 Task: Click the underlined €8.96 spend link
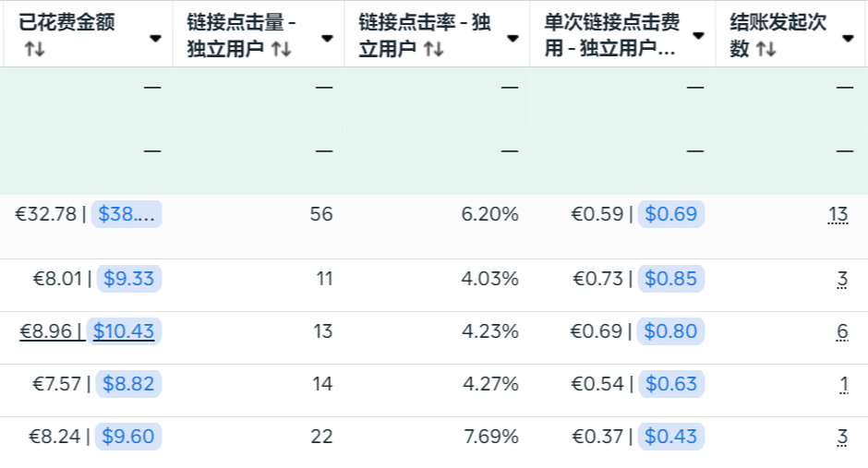point(53,330)
